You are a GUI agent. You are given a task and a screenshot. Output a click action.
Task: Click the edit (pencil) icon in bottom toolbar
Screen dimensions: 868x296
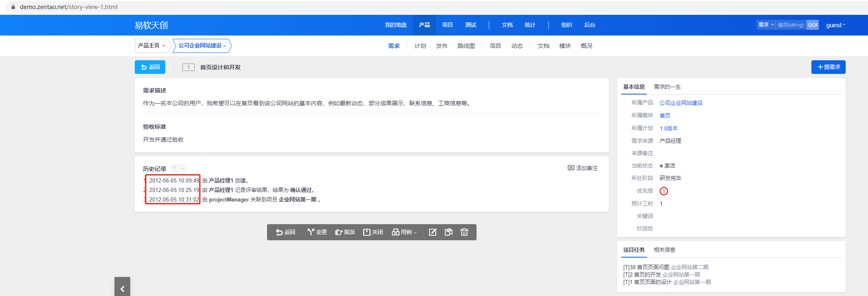click(432, 232)
